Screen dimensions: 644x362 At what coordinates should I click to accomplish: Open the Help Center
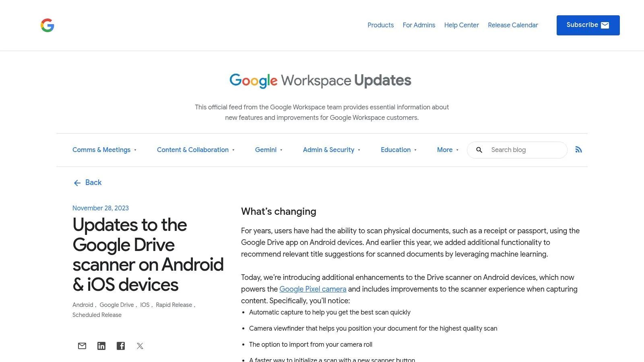[x=461, y=25]
